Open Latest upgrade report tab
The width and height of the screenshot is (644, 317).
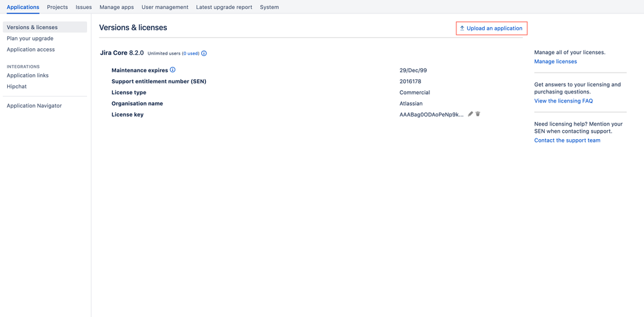224,7
